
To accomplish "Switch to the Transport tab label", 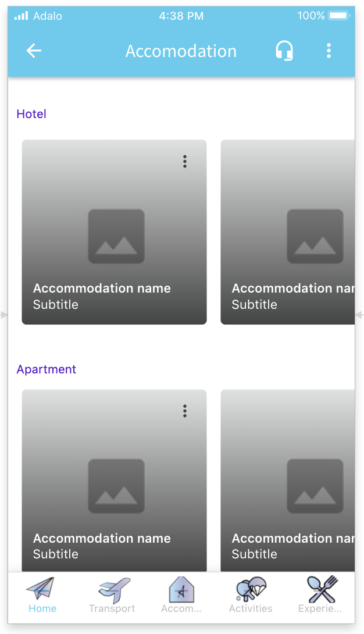I will [x=112, y=608].
